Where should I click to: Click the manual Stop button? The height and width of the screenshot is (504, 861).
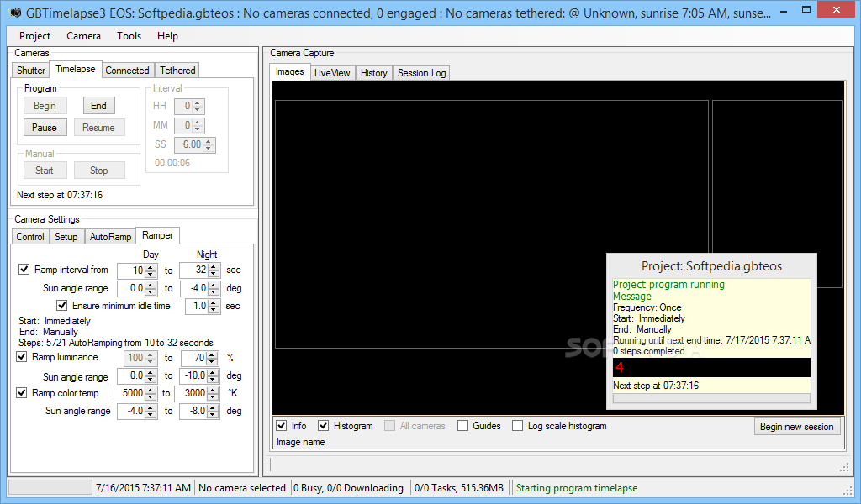tap(99, 171)
